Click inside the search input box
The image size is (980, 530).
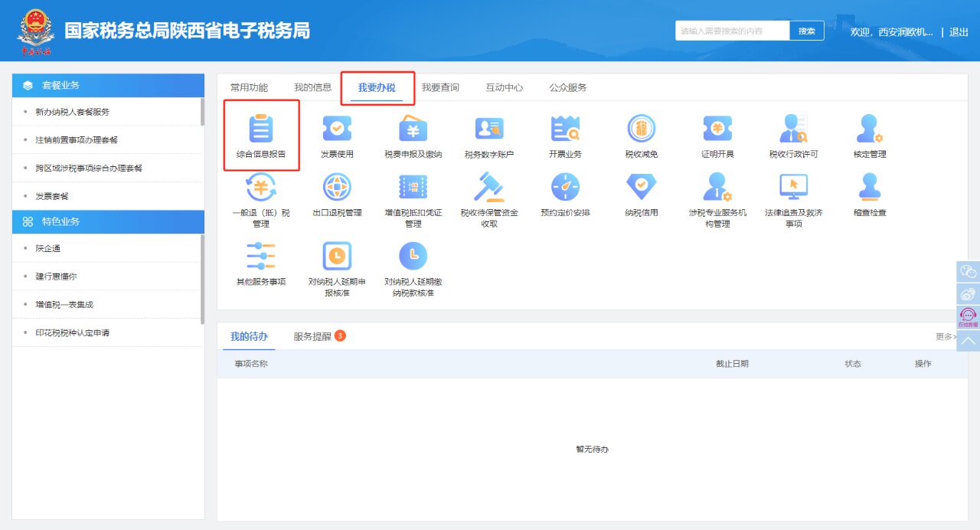pyautogui.click(x=727, y=30)
